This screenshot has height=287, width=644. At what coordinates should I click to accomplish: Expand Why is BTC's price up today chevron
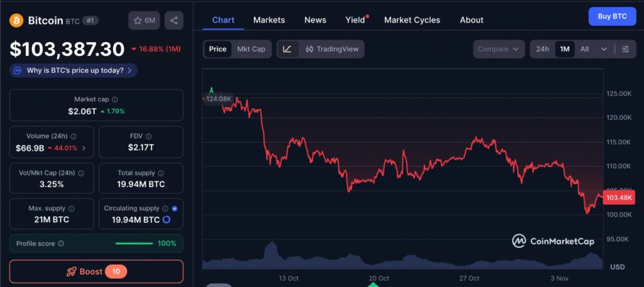click(x=130, y=70)
